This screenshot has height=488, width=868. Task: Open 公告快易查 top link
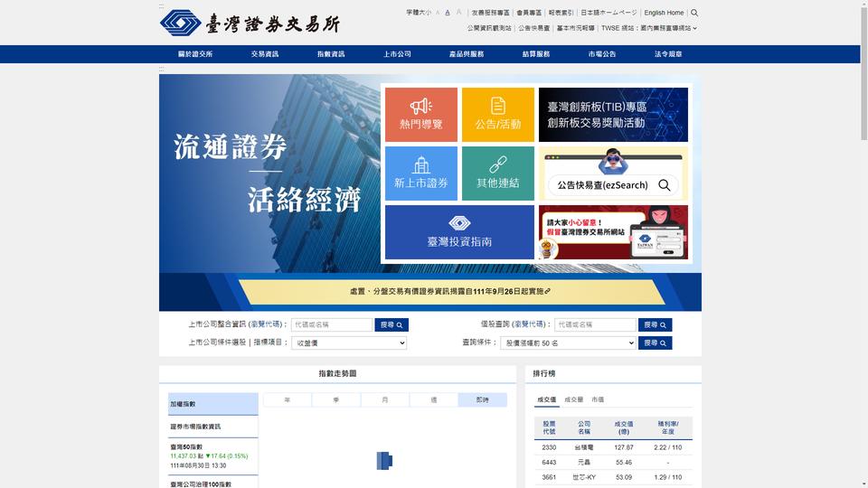(x=533, y=28)
